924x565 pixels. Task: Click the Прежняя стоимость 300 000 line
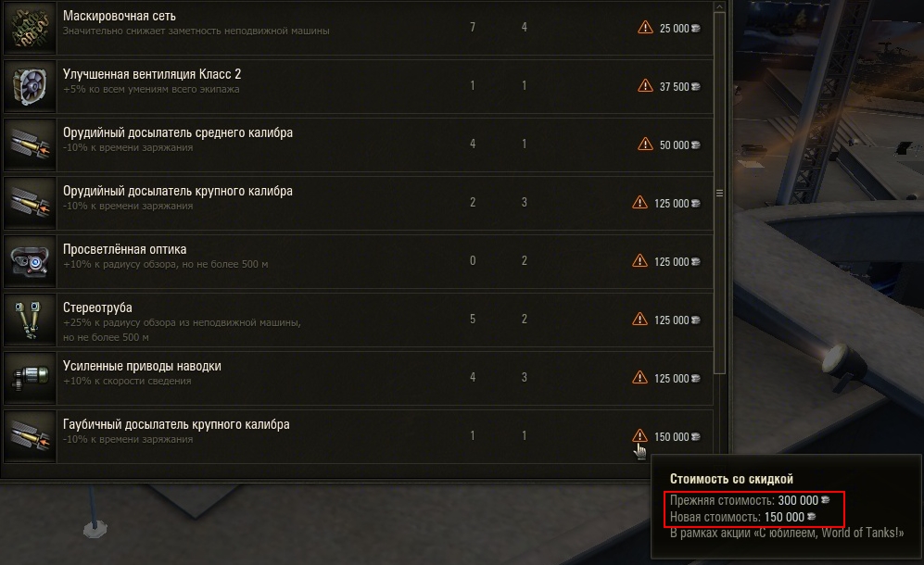(750, 500)
